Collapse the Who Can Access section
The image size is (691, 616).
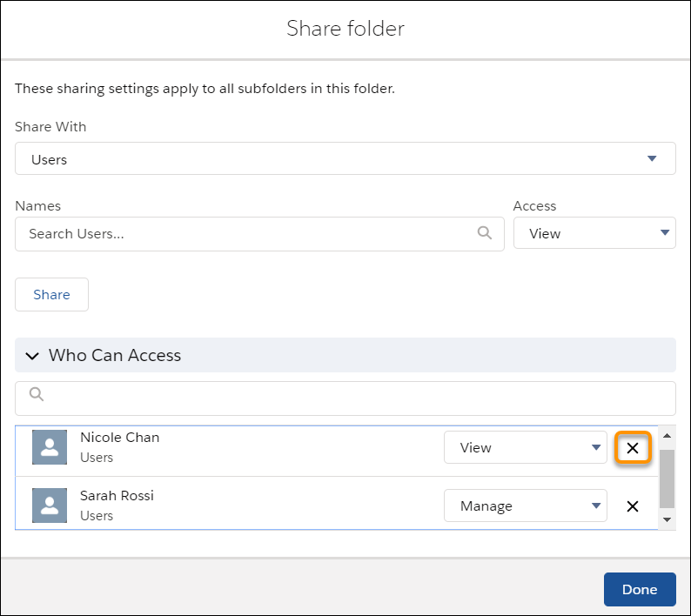[32, 356]
